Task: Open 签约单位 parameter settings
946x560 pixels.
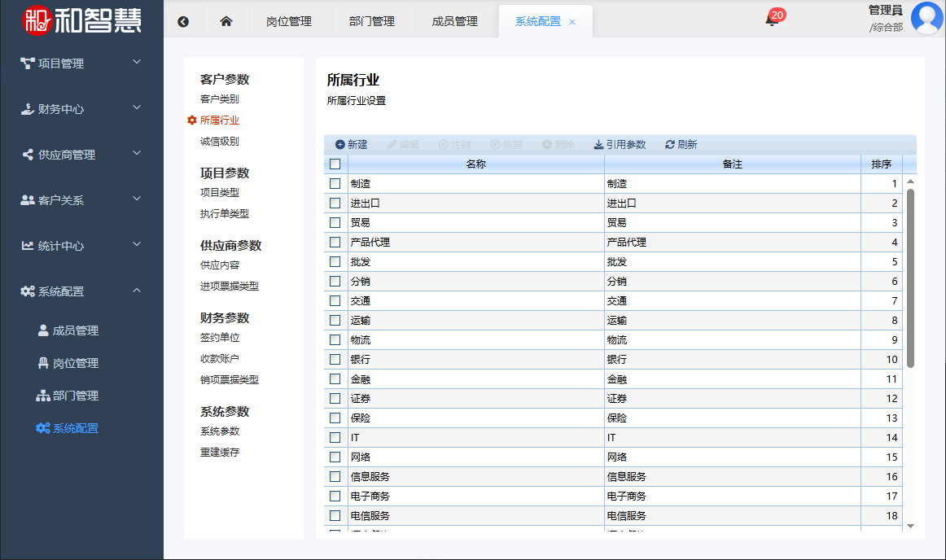Action: tap(220, 337)
